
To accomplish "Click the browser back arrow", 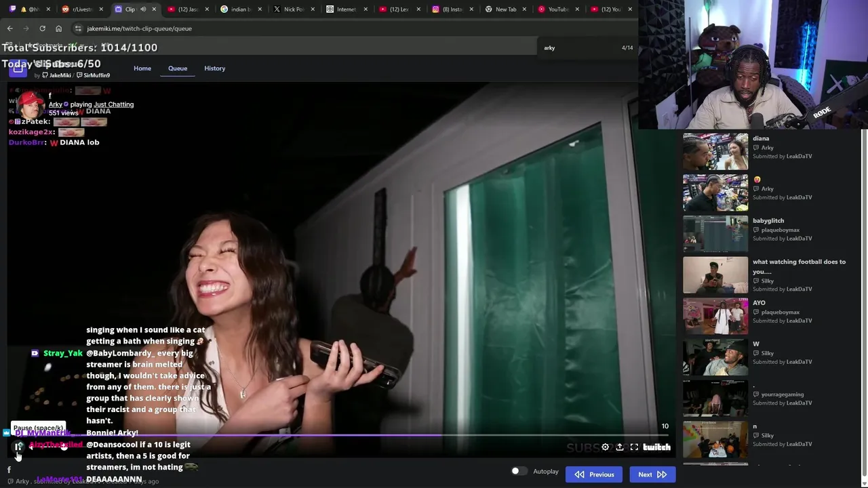I will (x=9, y=28).
